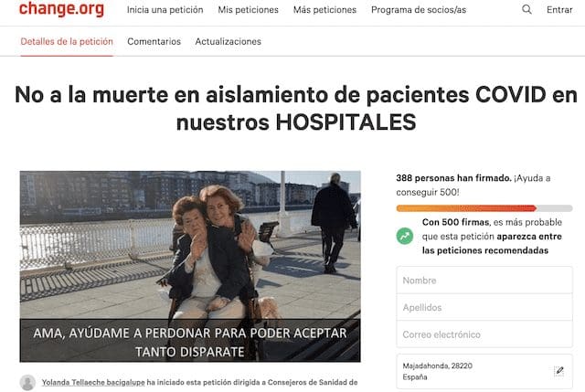The width and height of the screenshot is (585, 392).
Task: Click the search magnifier icon
Action: tap(526, 9)
